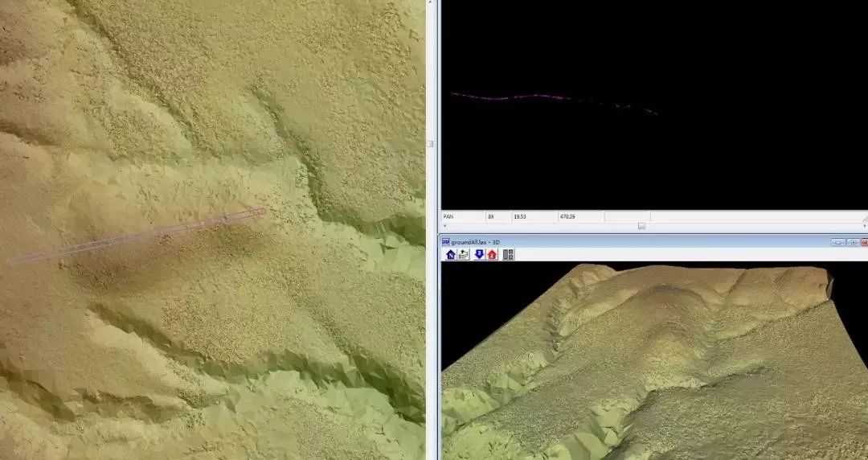Click the North home view icon
868x460 pixels.
[450, 254]
